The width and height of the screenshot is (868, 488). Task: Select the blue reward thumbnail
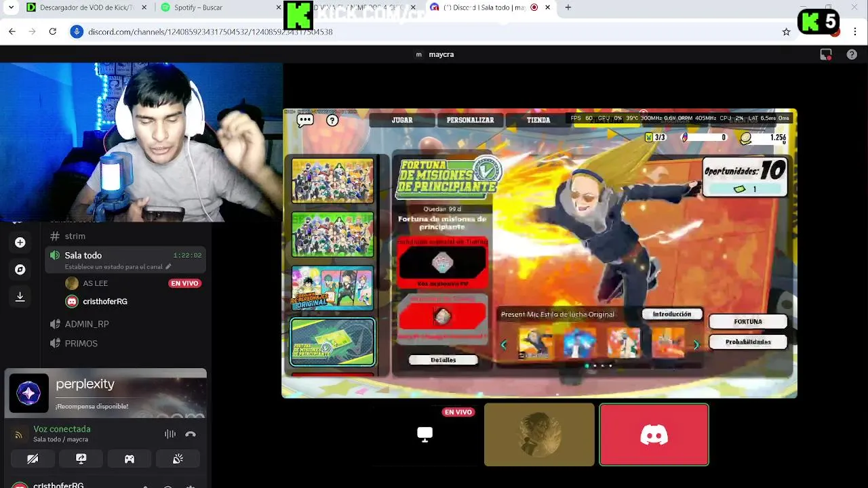(x=580, y=343)
